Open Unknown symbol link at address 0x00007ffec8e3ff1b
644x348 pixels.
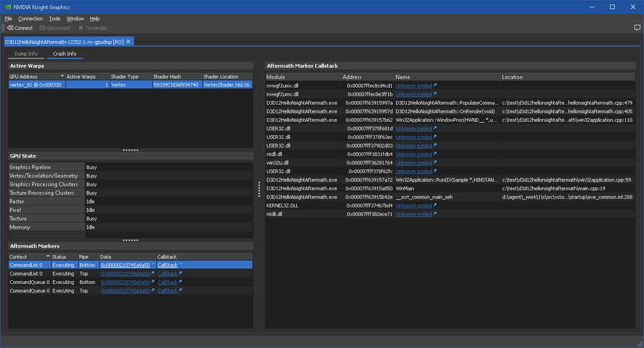tap(414, 94)
